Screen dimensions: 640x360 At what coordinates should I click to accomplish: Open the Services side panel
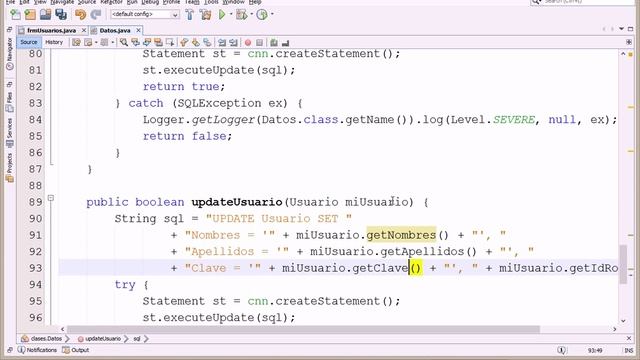(x=9, y=133)
